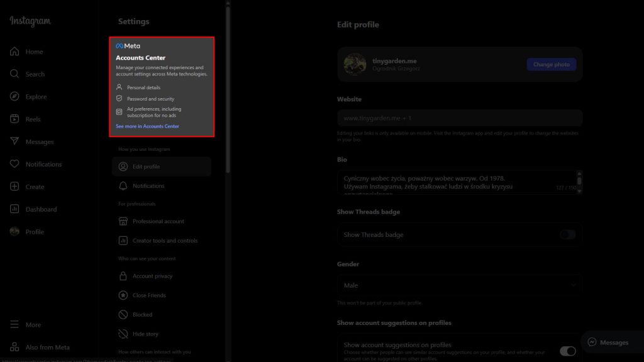Viewport: 644px width, 362px height.
Task: Open the Reels icon
Action: click(x=14, y=119)
